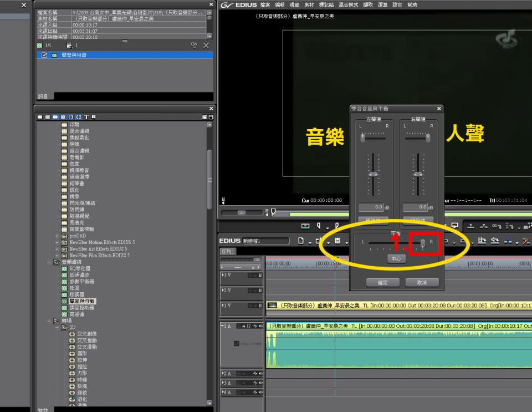Click the razor cut icon with orange slash
This screenshot has height=412, width=532.
point(526,241)
